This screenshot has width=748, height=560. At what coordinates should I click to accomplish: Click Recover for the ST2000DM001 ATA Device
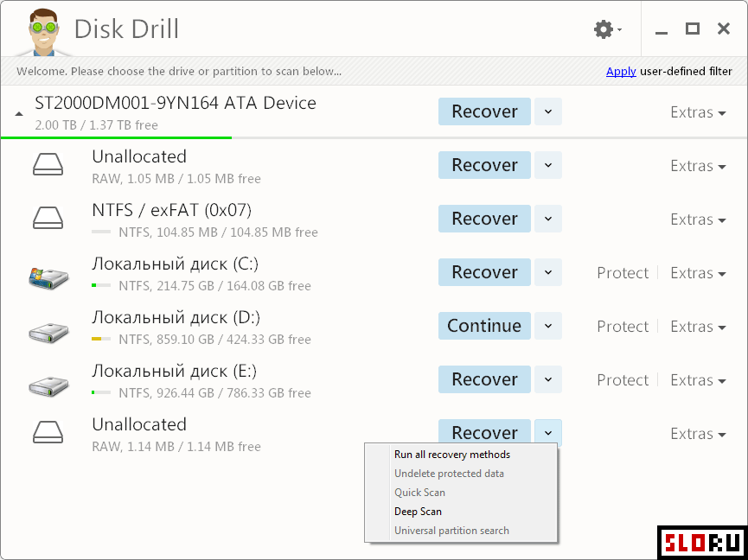(484, 111)
